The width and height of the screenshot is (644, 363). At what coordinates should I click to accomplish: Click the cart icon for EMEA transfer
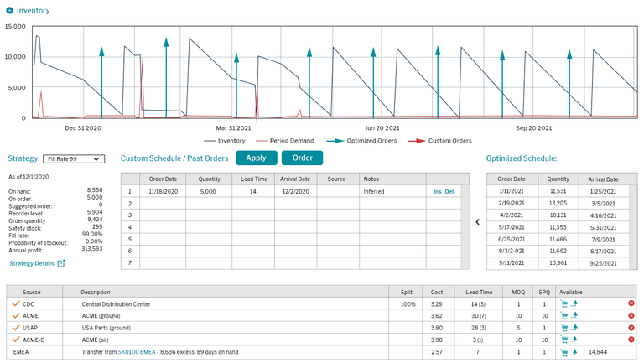pyautogui.click(x=564, y=352)
